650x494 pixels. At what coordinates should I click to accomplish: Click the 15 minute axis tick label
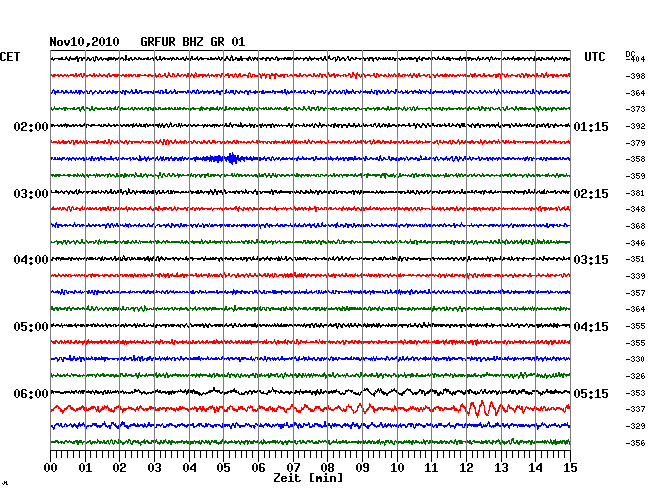click(x=570, y=468)
